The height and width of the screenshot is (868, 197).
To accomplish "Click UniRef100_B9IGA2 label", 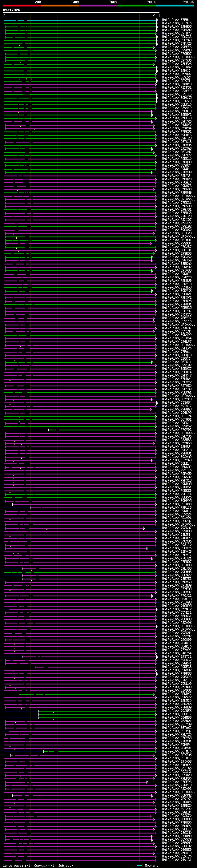I will coord(177,67).
